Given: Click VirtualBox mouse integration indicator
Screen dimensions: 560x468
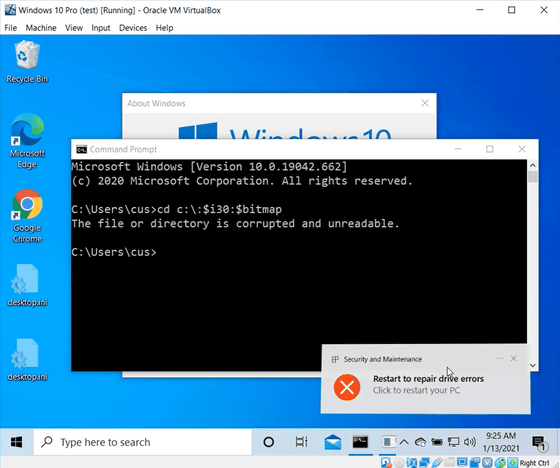Looking at the screenshot, I should pos(500,463).
